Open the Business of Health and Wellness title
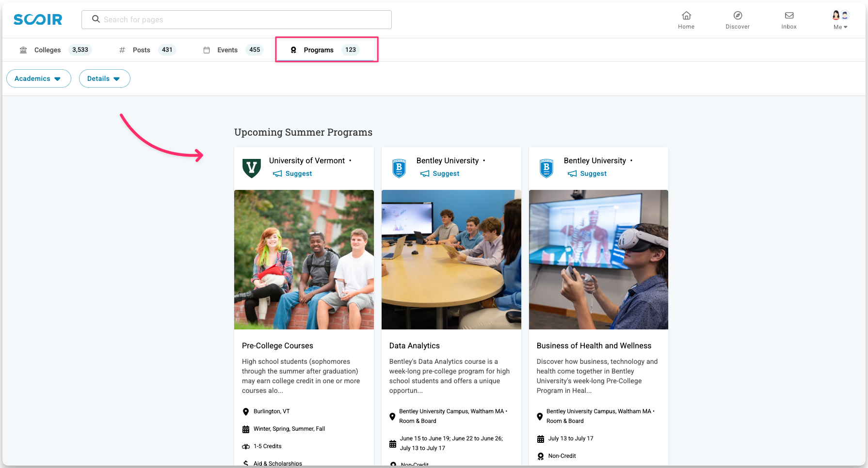Image resolution: width=868 pixels, height=468 pixels. coord(594,345)
